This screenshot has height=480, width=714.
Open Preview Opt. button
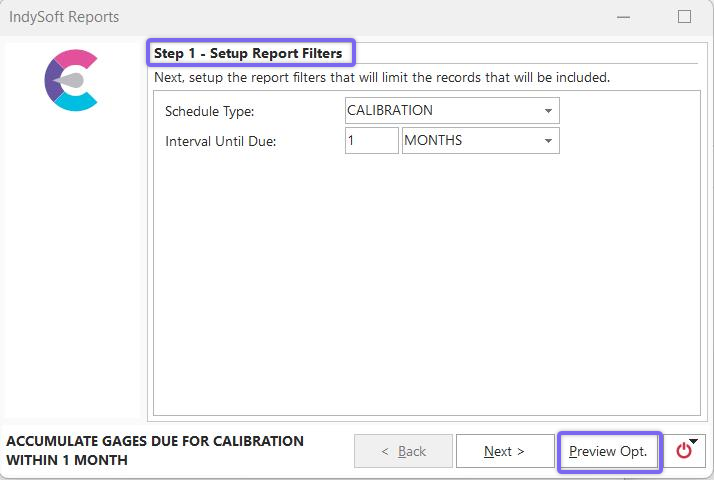(x=608, y=451)
